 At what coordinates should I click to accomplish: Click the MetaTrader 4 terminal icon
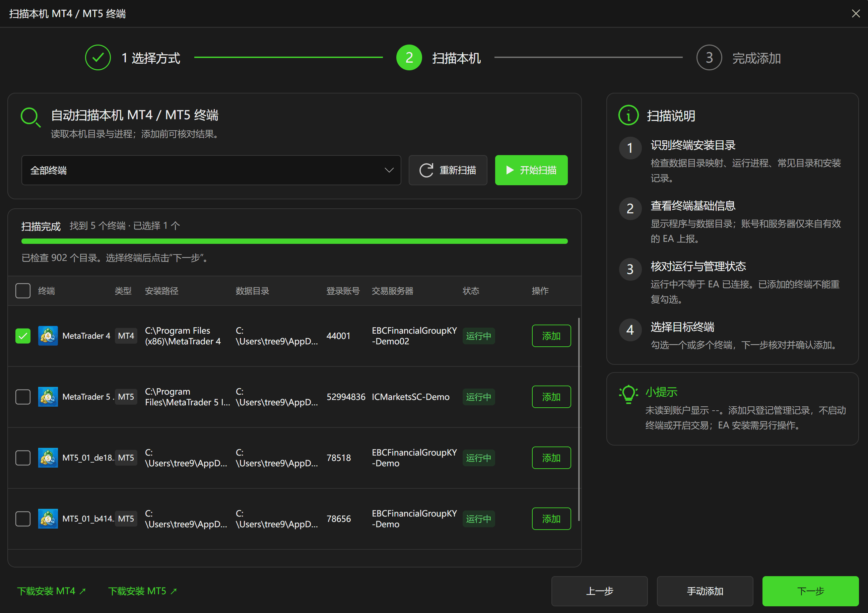(x=48, y=336)
